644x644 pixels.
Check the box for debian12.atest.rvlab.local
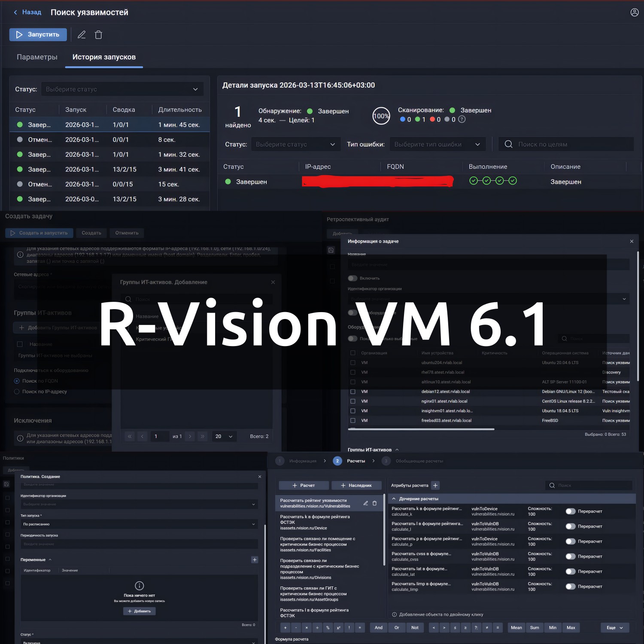coord(353,392)
